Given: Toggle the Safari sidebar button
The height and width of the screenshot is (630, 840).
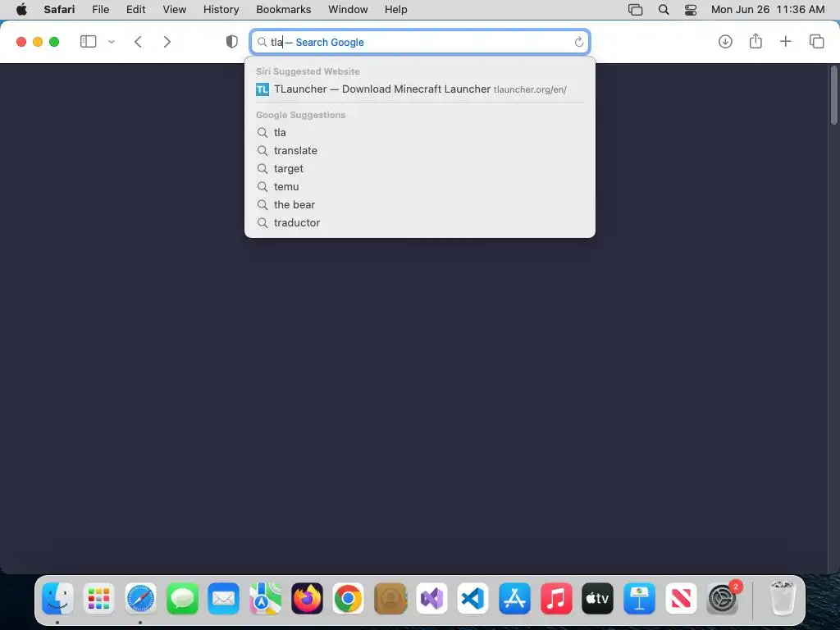Looking at the screenshot, I should pyautogui.click(x=88, y=41).
